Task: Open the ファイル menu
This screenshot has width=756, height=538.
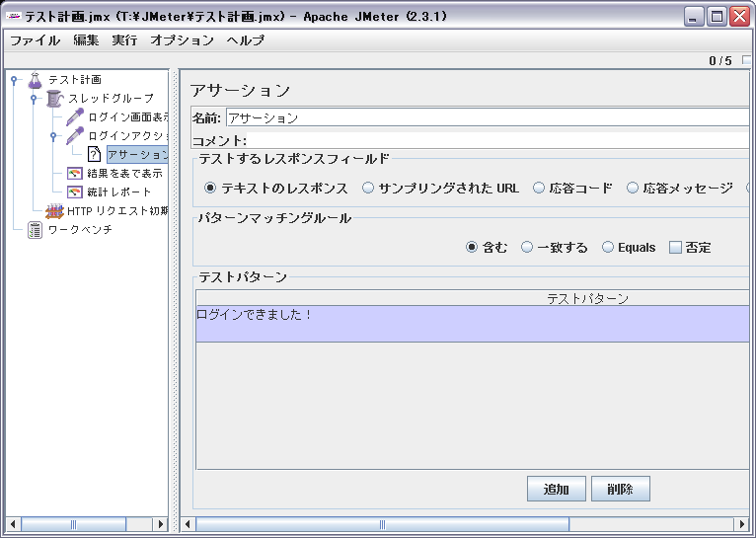Action: (35, 40)
